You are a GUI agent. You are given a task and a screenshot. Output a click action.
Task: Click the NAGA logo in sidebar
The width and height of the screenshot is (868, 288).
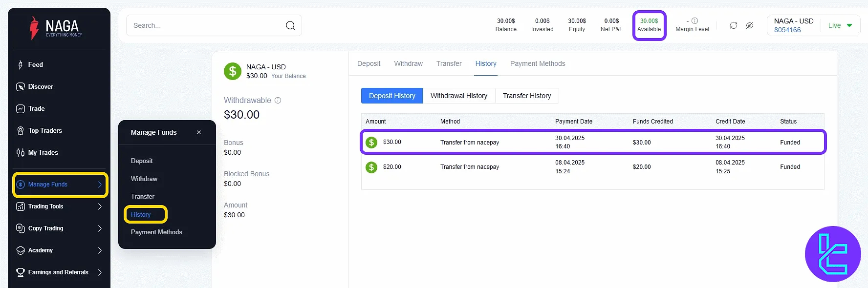tap(56, 28)
